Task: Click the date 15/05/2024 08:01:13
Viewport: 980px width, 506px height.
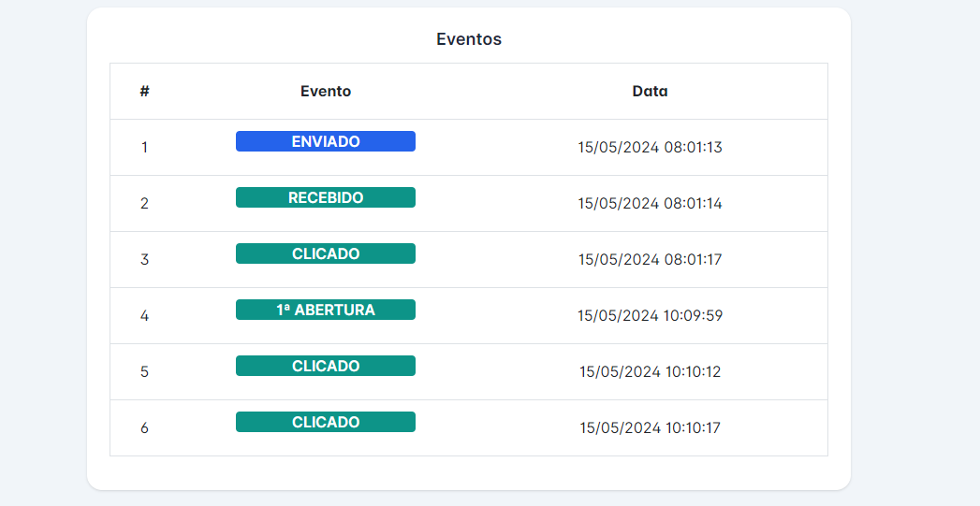Action: point(650,148)
